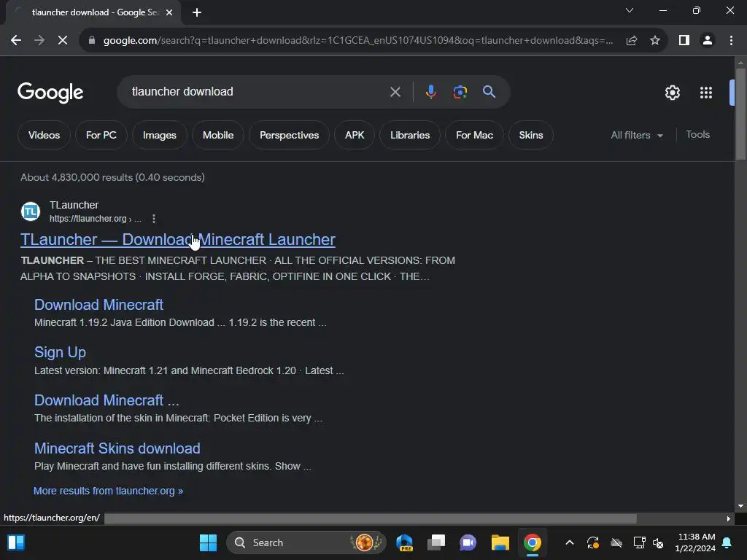Click the address bar URL

(x=357, y=41)
